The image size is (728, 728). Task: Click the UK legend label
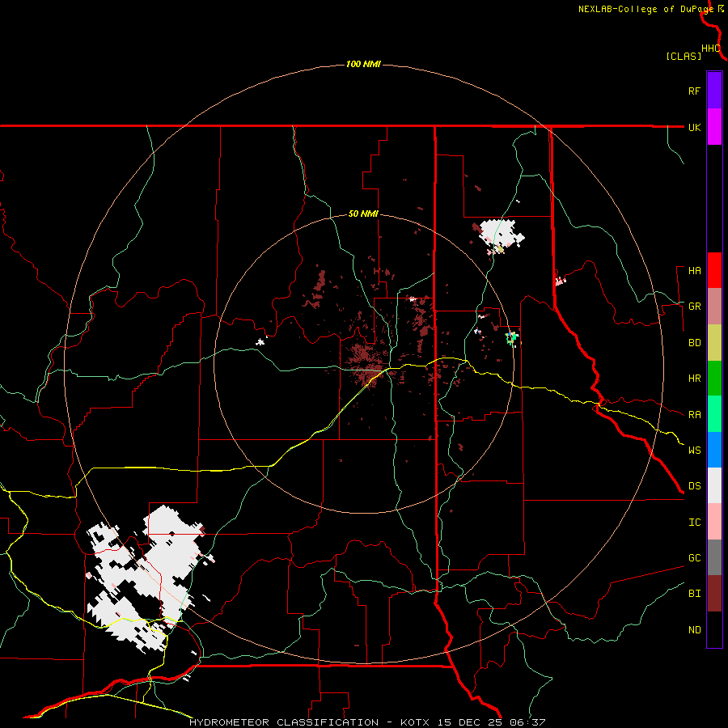(695, 127)
